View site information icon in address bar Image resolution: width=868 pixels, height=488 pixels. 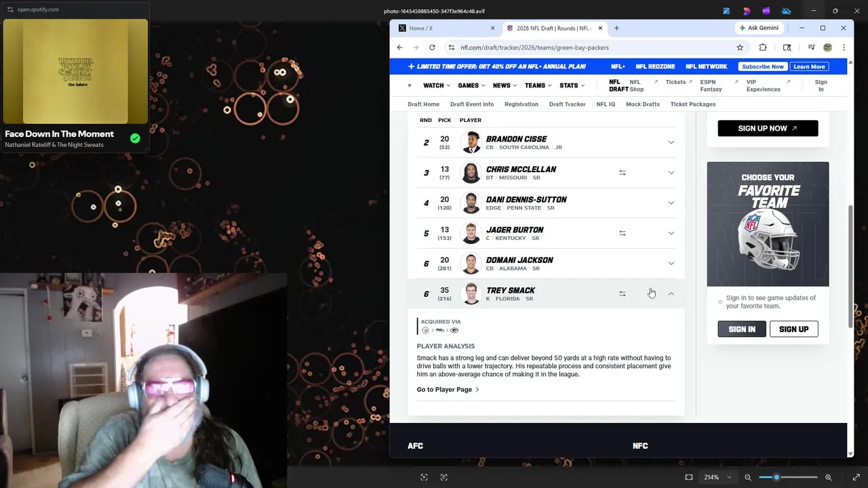451,47
